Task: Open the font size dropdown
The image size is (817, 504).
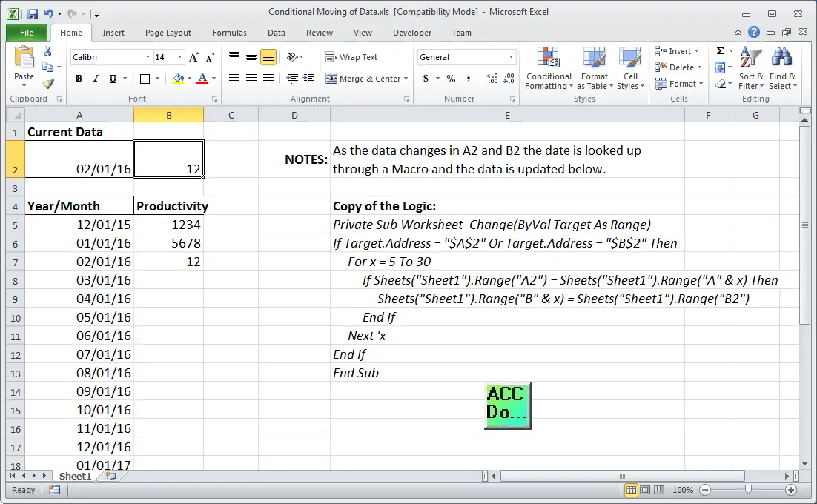Action: [x=179, y=57]
